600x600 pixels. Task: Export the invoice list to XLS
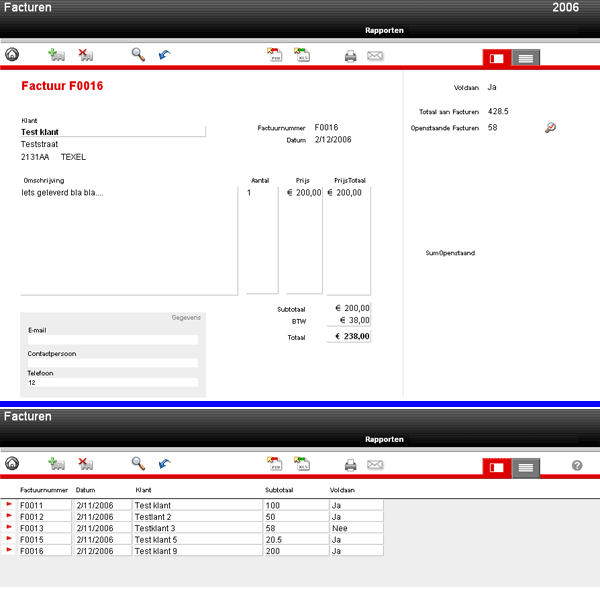point(301,464)
